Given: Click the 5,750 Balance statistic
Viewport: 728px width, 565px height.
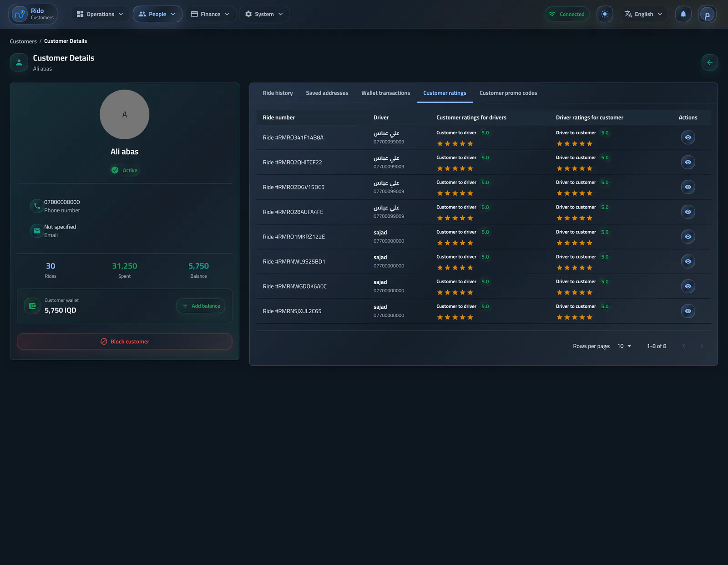Looking at the screenshot, I should (x=198, y=270).
